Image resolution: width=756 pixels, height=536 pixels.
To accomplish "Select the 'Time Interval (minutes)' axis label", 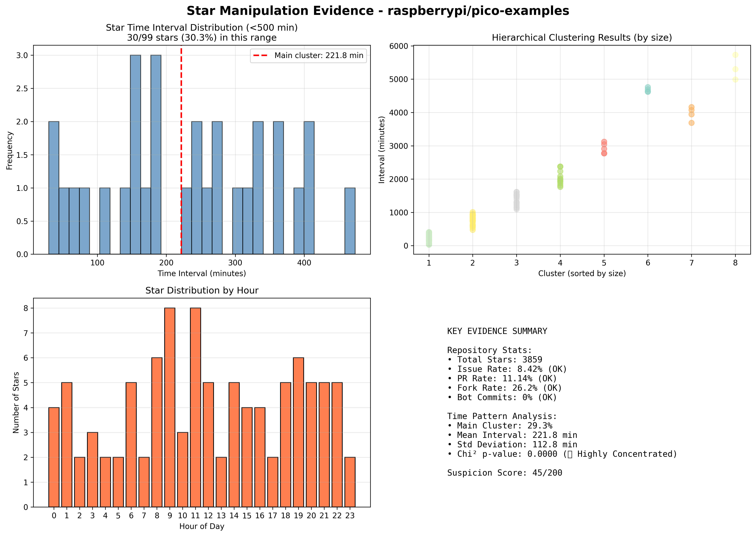I will coord(202,274).
